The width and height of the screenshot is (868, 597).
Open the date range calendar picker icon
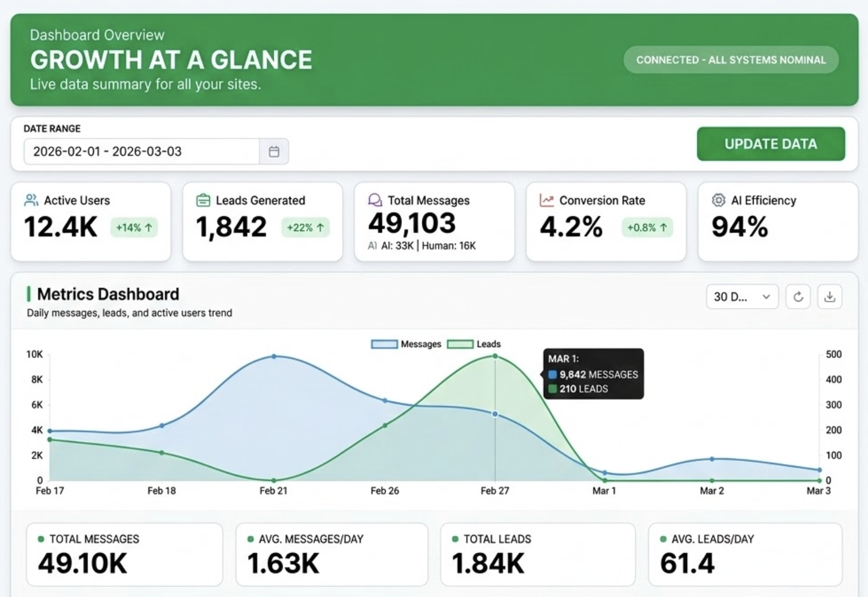(x=274, y=152)
